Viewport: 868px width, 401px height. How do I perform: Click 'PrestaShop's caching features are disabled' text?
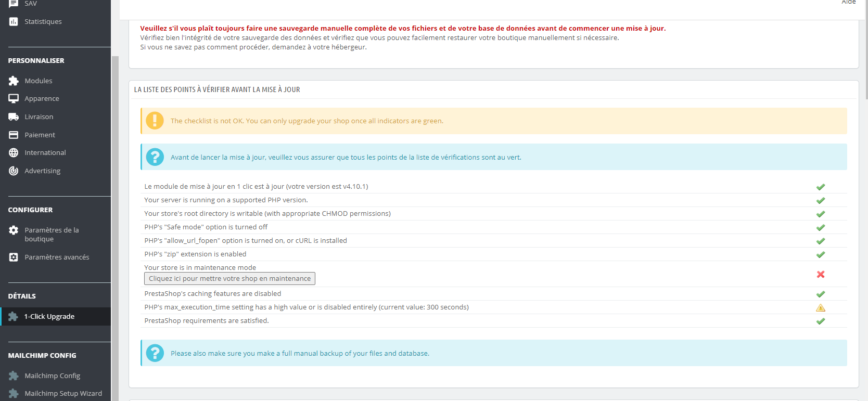(213, 293)
